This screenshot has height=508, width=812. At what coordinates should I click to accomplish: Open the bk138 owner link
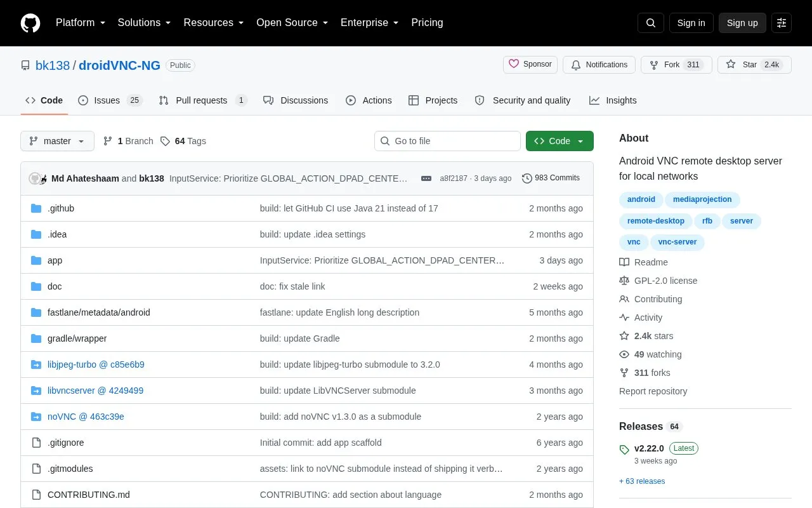point(53,65)
